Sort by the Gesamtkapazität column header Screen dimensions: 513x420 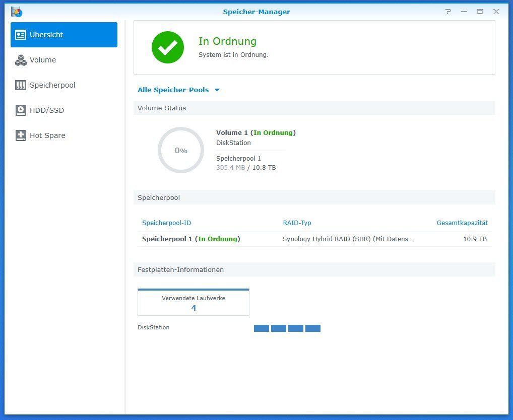(x=462, y=223)
